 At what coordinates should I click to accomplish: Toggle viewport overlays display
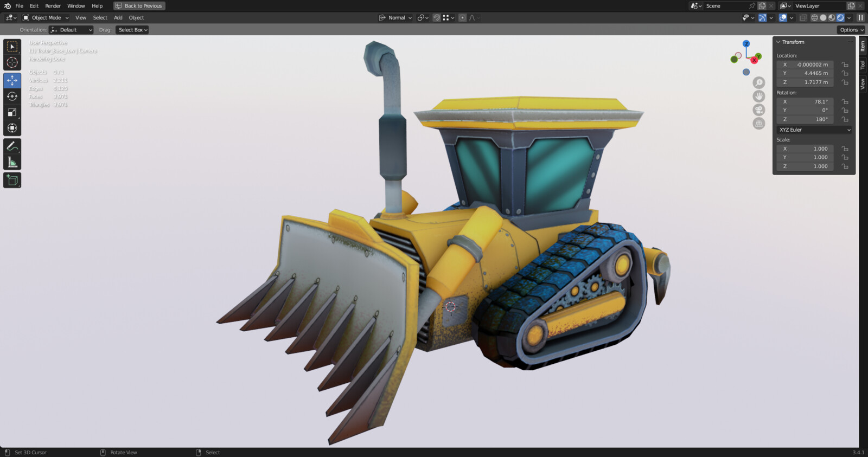(783, 18)
